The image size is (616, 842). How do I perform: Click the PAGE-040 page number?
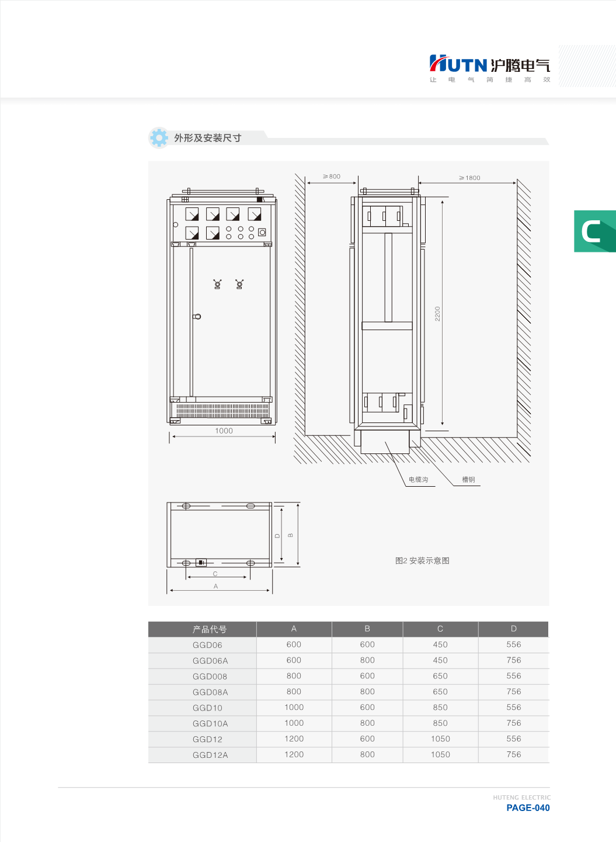528,808
